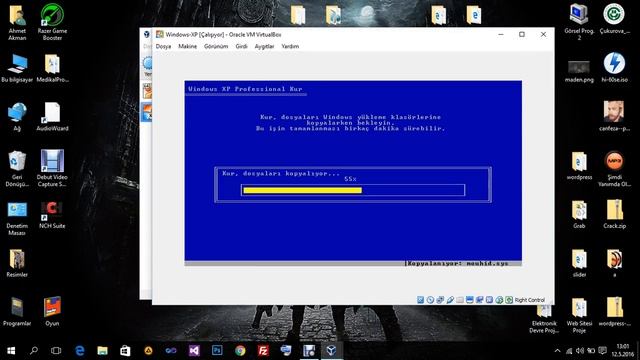The width and height of the screenshot is (640, 360).
Task: Open the top-right wordpress folder icon
Action: coord(579,165)
